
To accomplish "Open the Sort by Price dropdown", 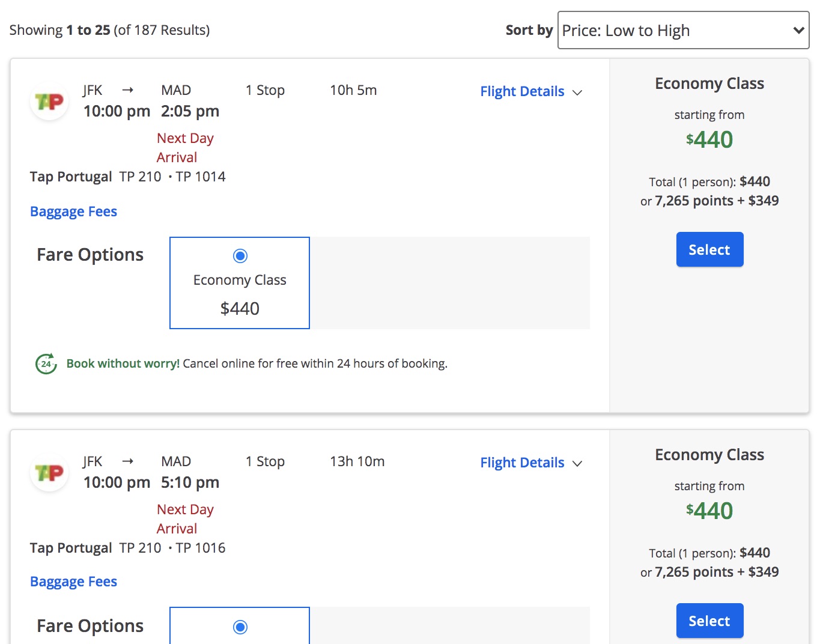I will click(x=682, y=30).
